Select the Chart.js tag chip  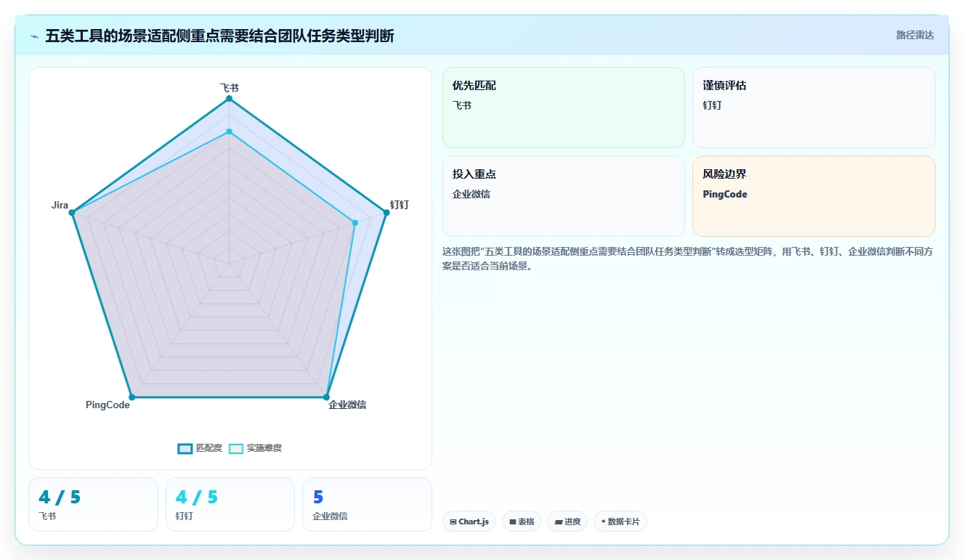(469, 522)
